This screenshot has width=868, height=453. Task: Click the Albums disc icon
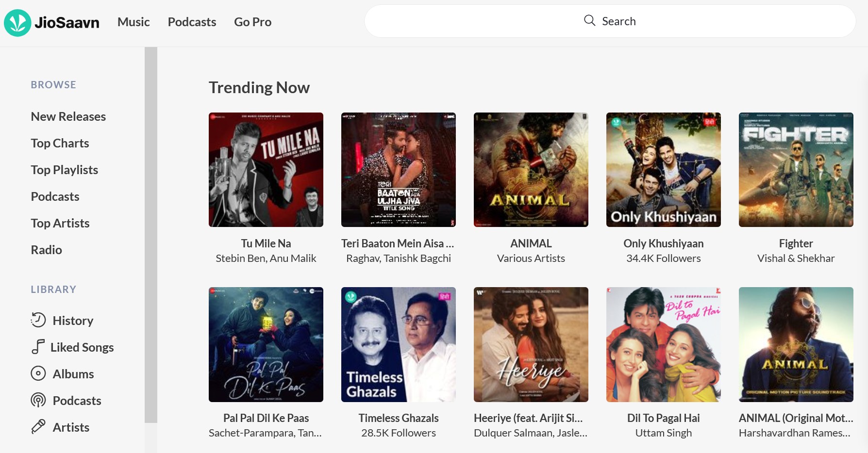[38, 373]
